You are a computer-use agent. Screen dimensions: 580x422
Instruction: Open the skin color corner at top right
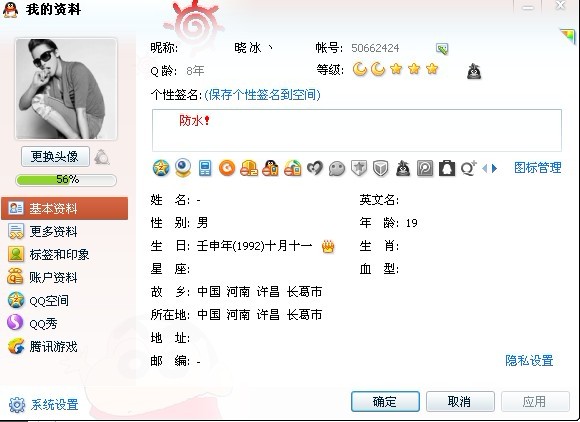pyautogui.click(x=568, y=37)
